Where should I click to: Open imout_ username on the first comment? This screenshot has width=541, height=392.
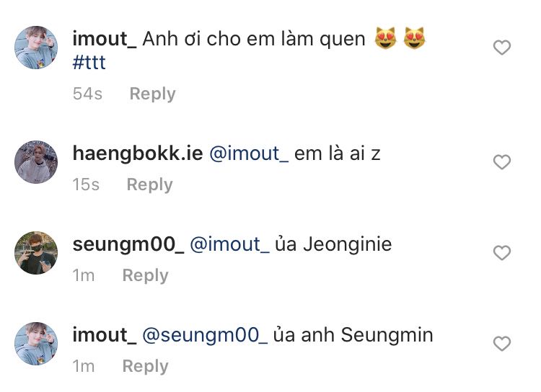(105, 39)
